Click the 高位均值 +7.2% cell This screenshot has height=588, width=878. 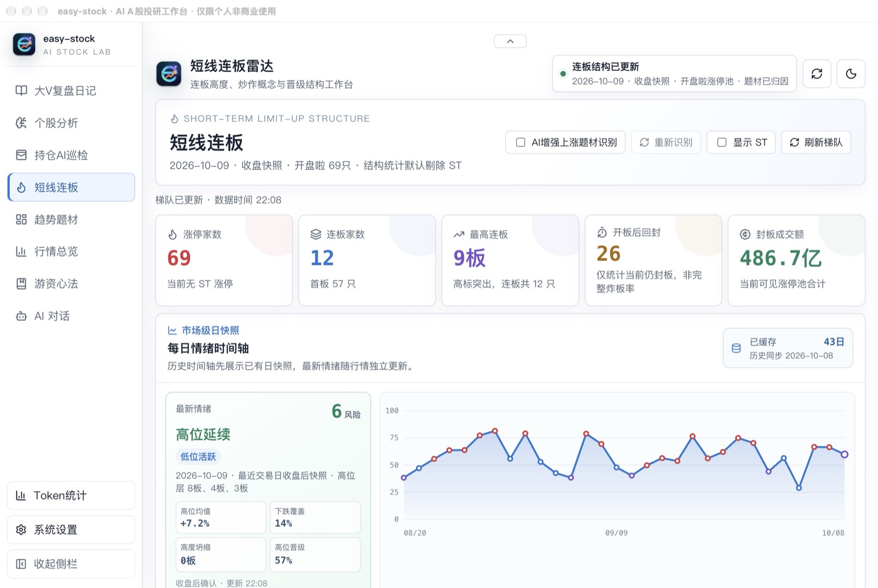click(221, 517)
